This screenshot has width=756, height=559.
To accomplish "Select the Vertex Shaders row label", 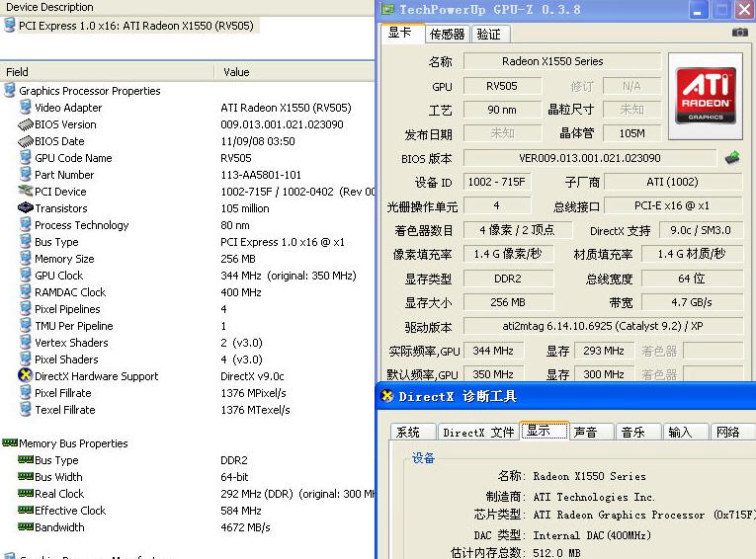I will [71, 343].
